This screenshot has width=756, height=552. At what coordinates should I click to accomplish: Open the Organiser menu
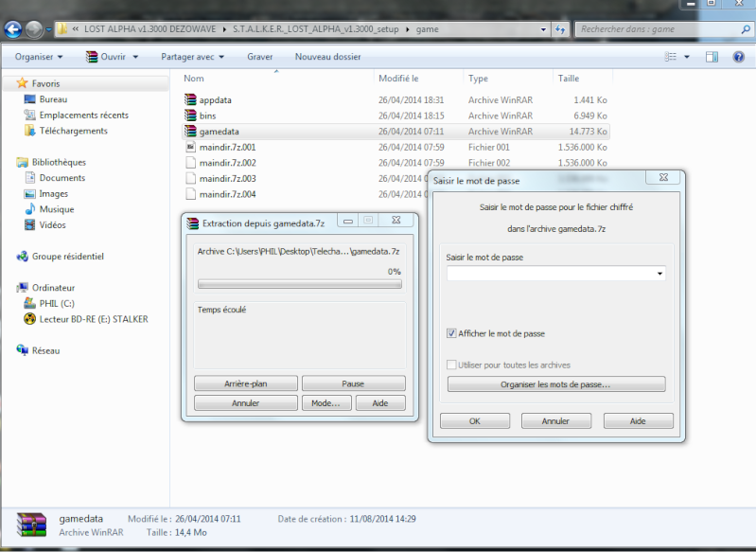click(39, 57)
